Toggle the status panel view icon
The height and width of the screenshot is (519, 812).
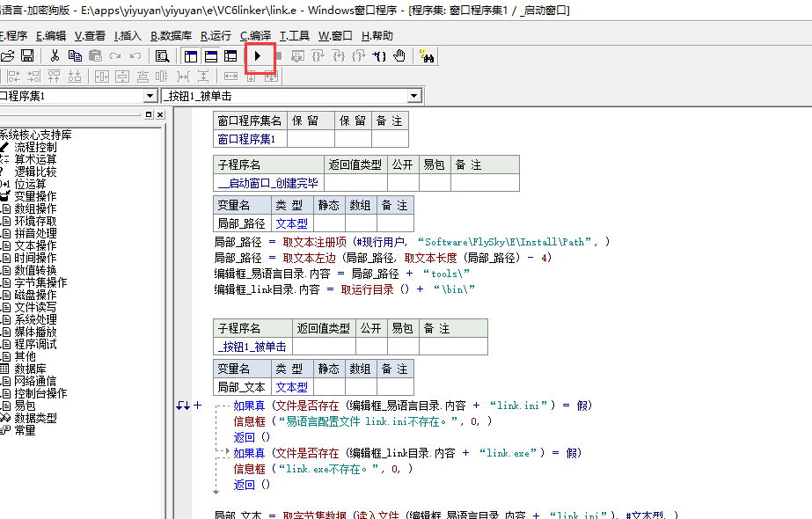tap(211, 56)
